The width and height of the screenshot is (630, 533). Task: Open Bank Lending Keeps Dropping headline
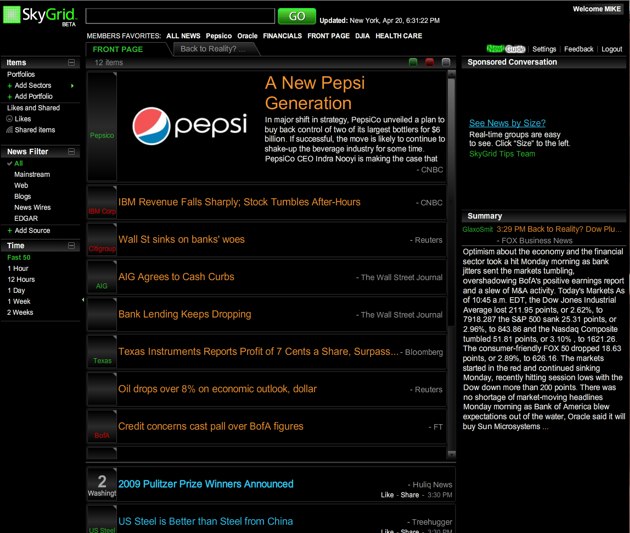click(184, 314)
